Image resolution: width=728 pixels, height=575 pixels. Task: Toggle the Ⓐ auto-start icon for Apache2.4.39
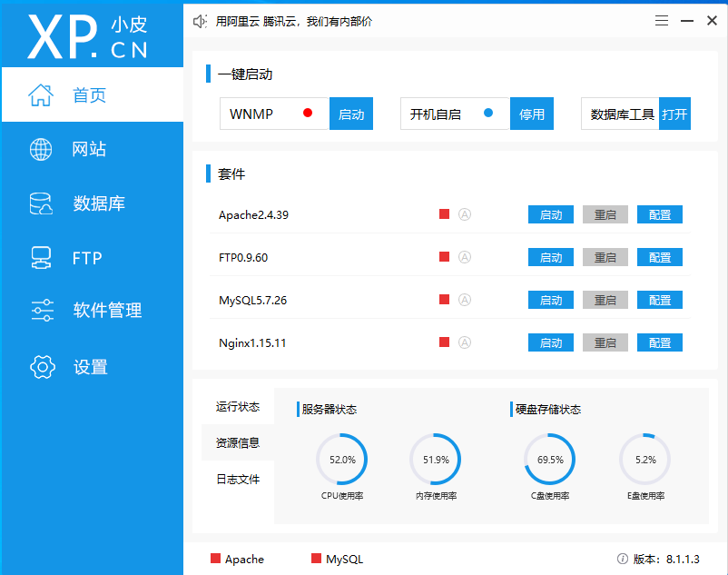point(464,214)
